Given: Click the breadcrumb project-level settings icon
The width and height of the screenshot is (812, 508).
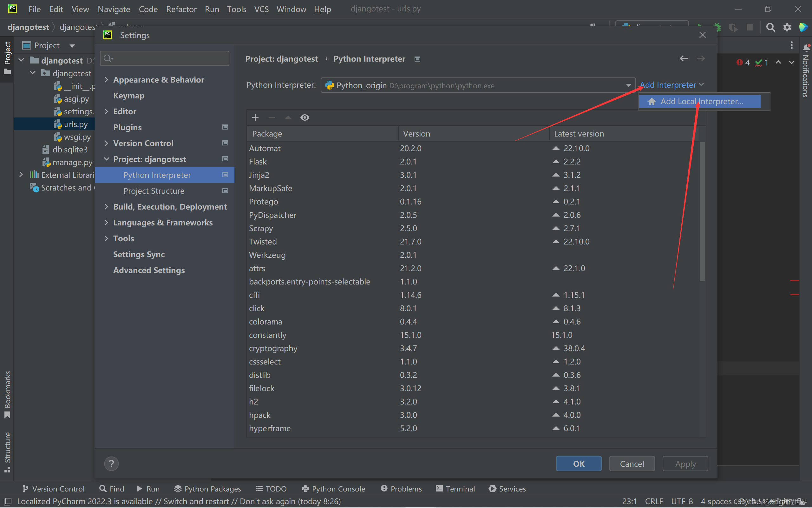Looking at the screenshot, I should [x=417, y=59].
